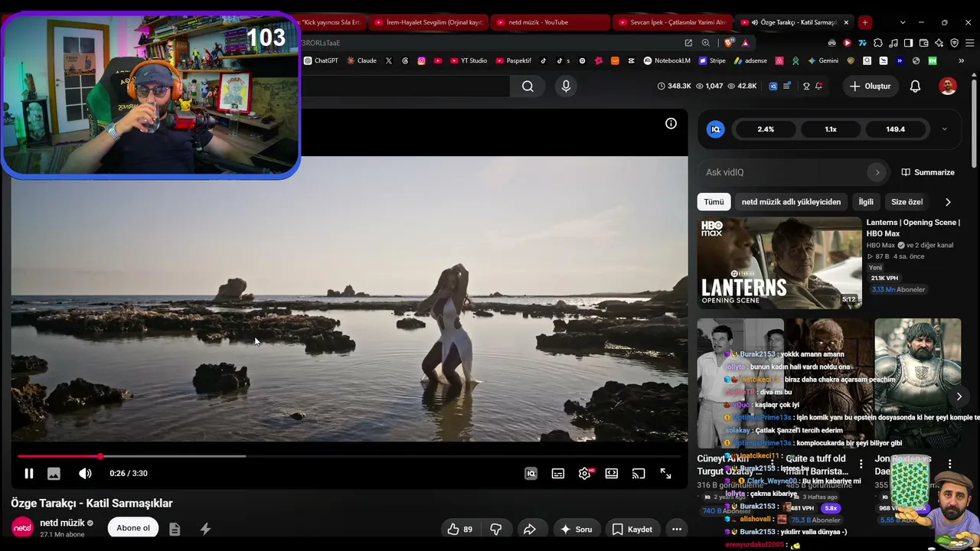
Task: Create content with the Oluştur button
Action: click(870, 86)
